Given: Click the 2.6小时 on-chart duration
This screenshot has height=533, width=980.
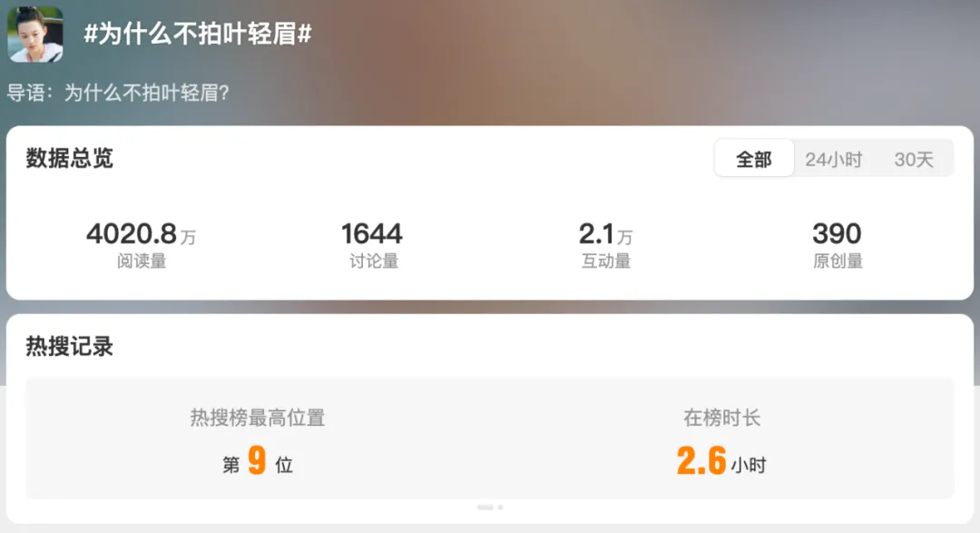Looking at the screenshot, I should (x=721, y=461).
